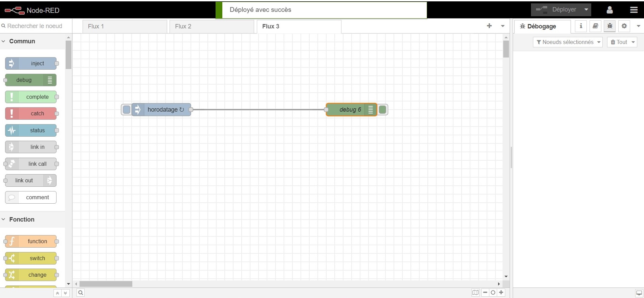Open the information sidebar tab icon

[x=581, y=26]
